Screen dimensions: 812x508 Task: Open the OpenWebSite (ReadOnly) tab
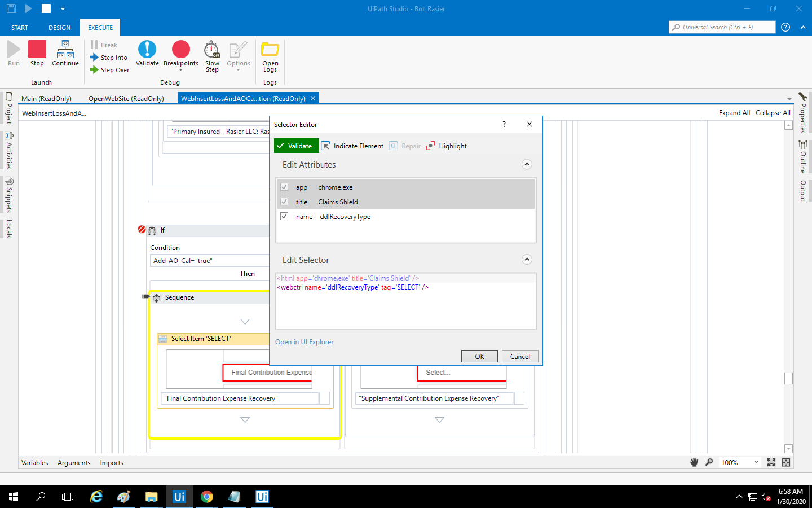coord(126,98)
